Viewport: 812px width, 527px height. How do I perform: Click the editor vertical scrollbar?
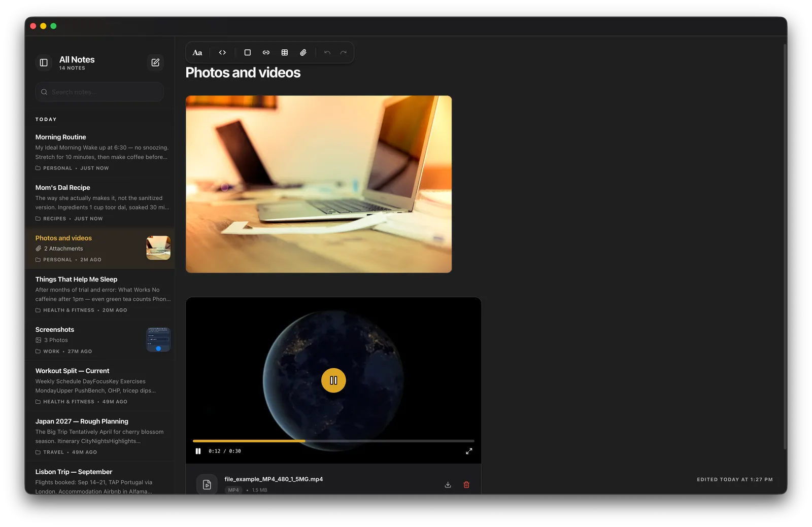[785, 247]
